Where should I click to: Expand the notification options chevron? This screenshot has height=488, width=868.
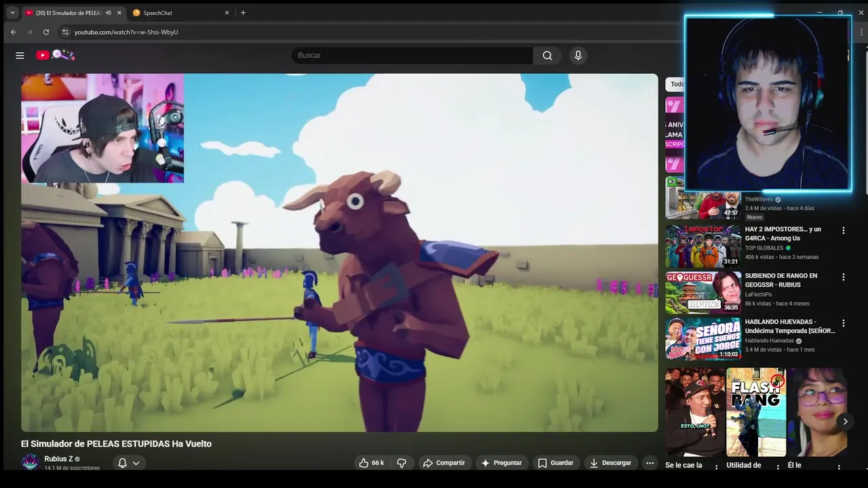[136, 464]
